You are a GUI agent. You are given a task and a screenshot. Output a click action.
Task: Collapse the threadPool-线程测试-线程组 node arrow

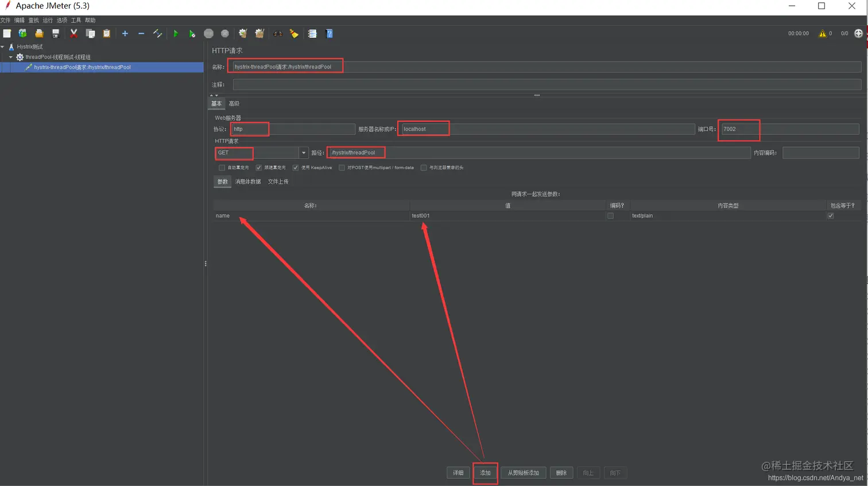[x=10, y=57]
